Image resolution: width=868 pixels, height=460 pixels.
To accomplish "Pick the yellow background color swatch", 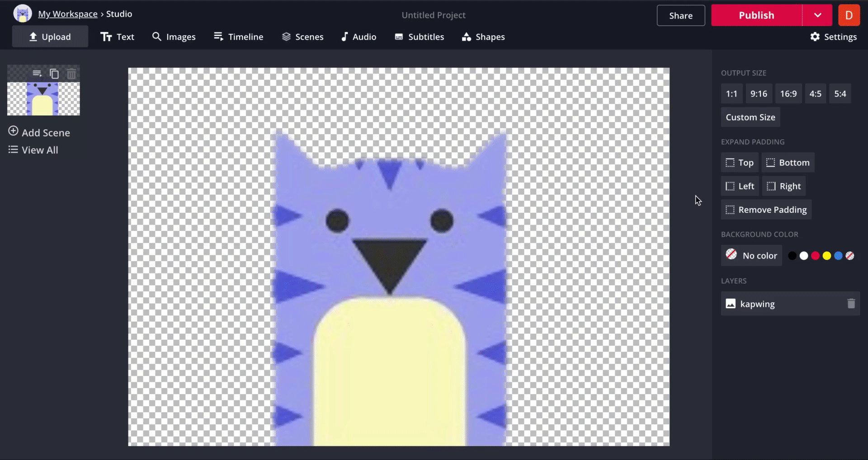I will [826, 256].
